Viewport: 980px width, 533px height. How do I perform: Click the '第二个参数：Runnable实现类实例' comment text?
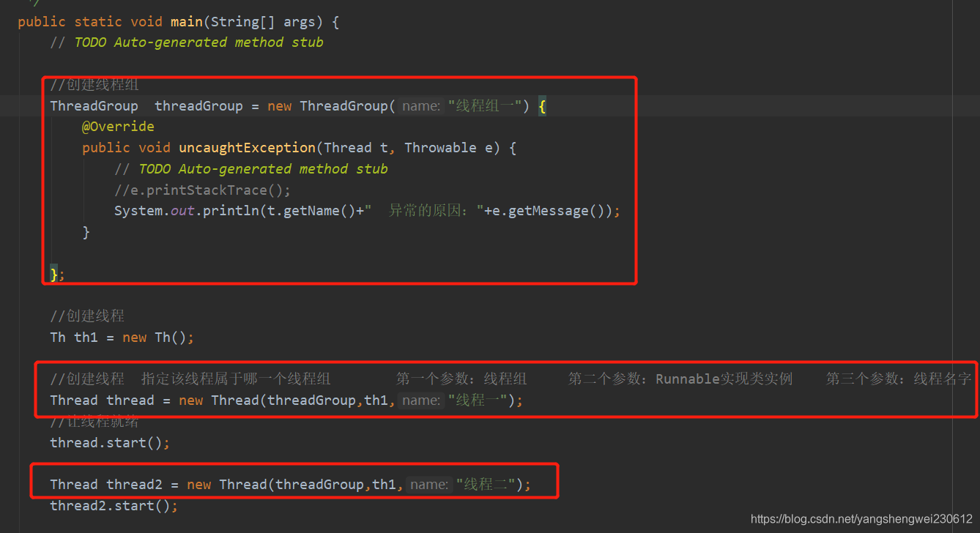680,379
